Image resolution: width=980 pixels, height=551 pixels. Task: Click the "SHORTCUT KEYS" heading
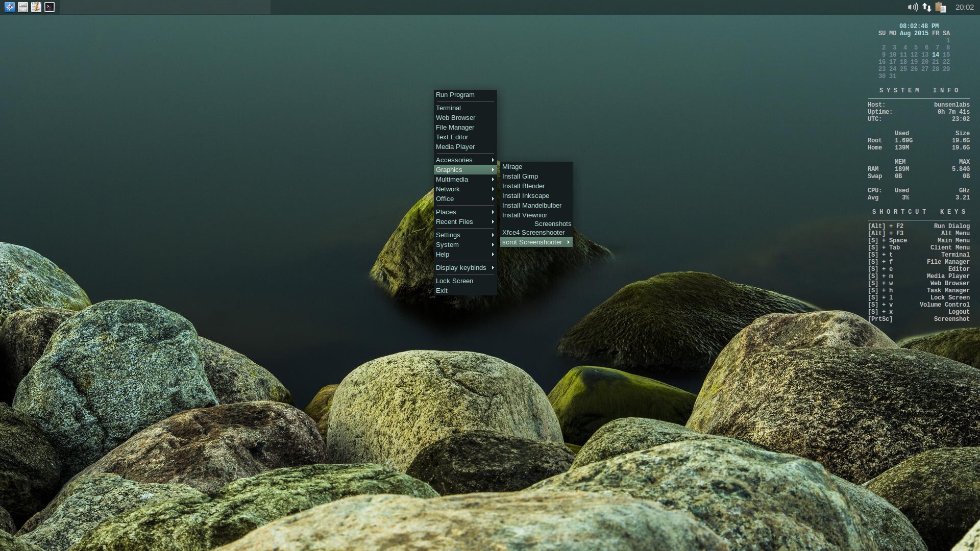pos(919,212)
